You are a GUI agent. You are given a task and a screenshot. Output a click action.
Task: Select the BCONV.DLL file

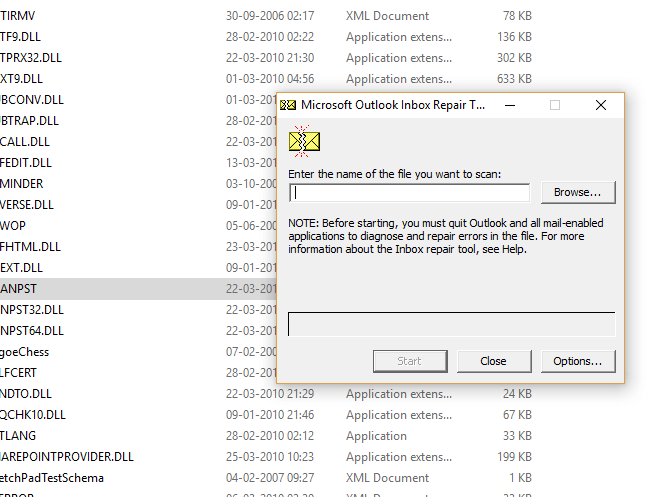(32, 100)
